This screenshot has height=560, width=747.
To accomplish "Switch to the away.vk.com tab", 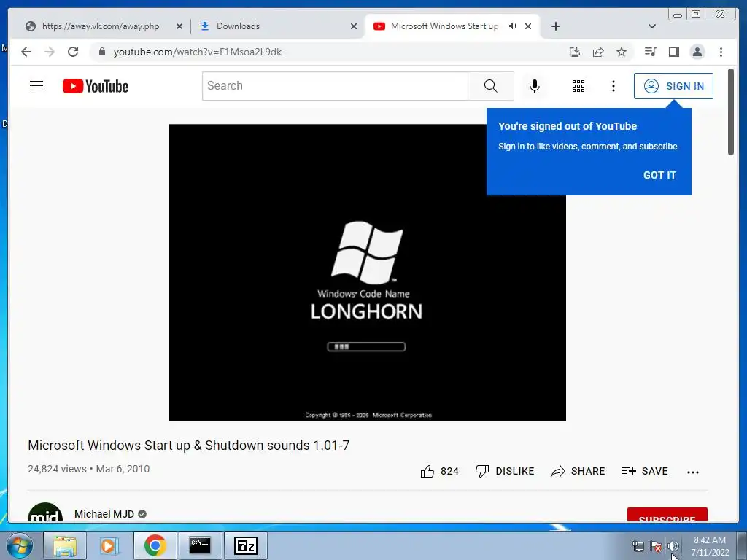I will pos(100,26).
